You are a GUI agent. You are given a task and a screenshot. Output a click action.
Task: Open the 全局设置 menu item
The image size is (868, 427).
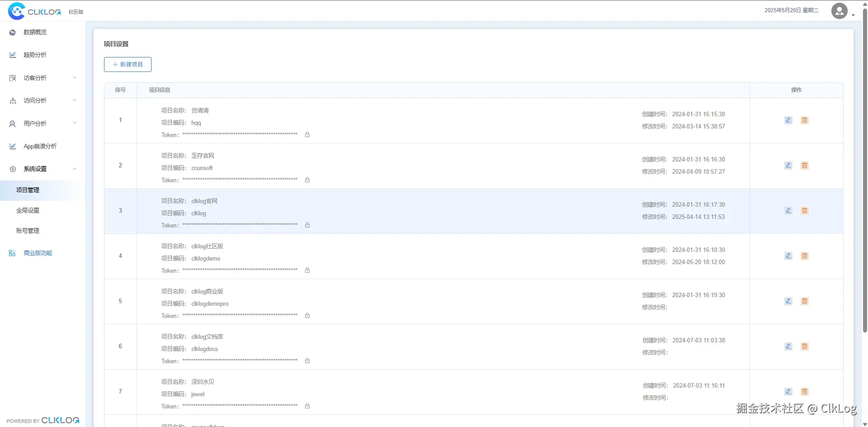[28, 210]
